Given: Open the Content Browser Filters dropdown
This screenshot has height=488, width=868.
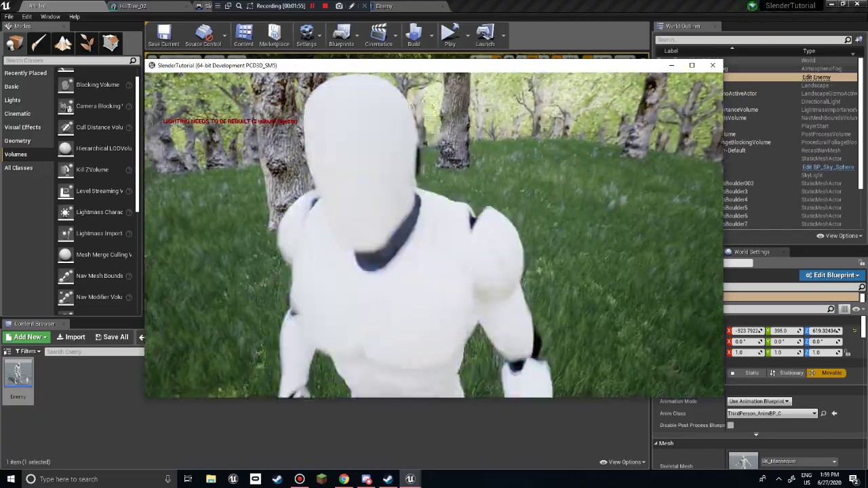Looking at the screenshot, I should pyautogui.click(x=28, y=351).
